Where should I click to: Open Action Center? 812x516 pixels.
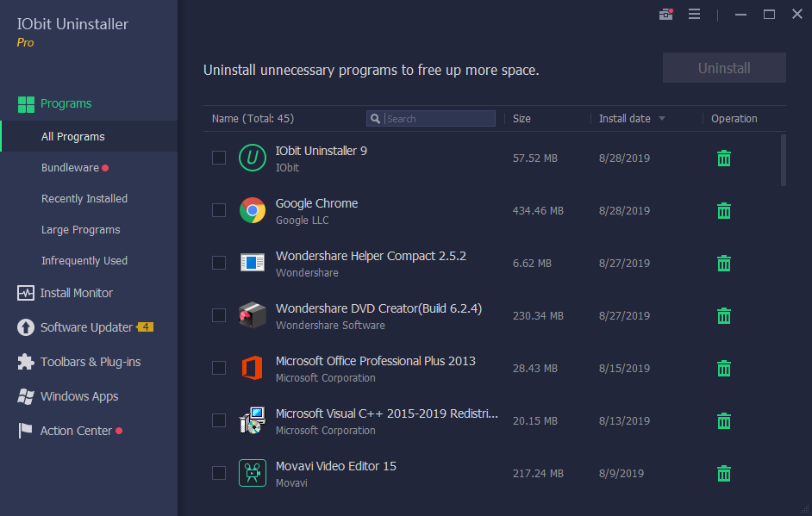point(76,431)
